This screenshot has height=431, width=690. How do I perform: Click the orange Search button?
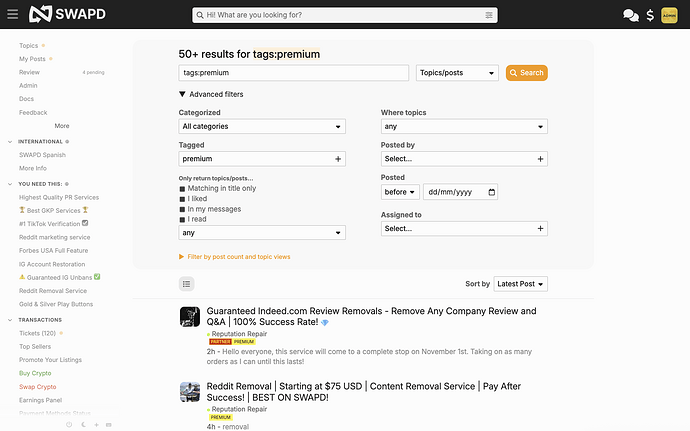(527, 73)
